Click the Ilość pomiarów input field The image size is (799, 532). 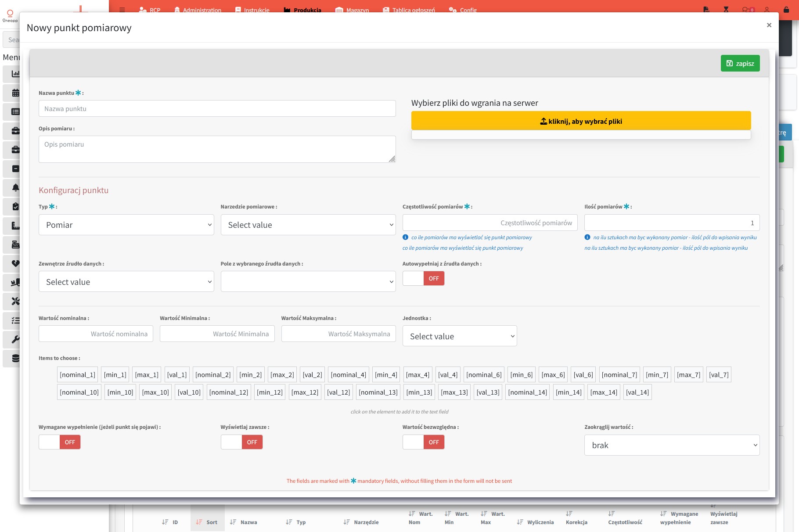(x=672, y=223)
